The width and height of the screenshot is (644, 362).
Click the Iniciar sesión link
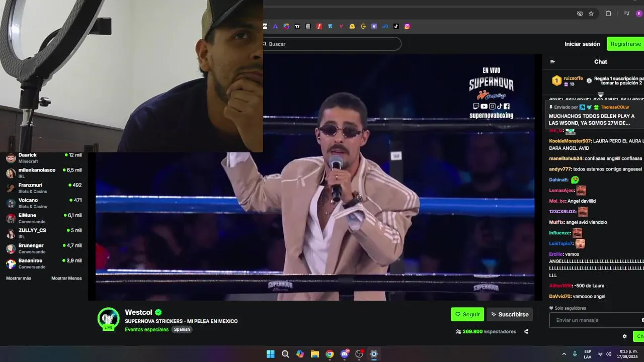[582, 44]
